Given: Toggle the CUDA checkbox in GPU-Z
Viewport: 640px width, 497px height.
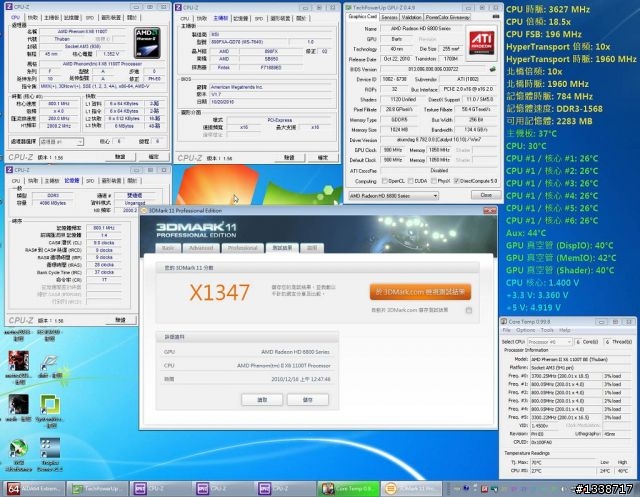Looking at the screenshot, I should [411, 181].
